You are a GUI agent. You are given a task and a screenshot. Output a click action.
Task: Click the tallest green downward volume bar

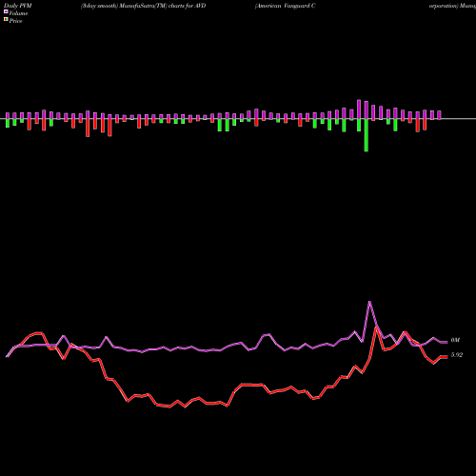pos(367,135)
